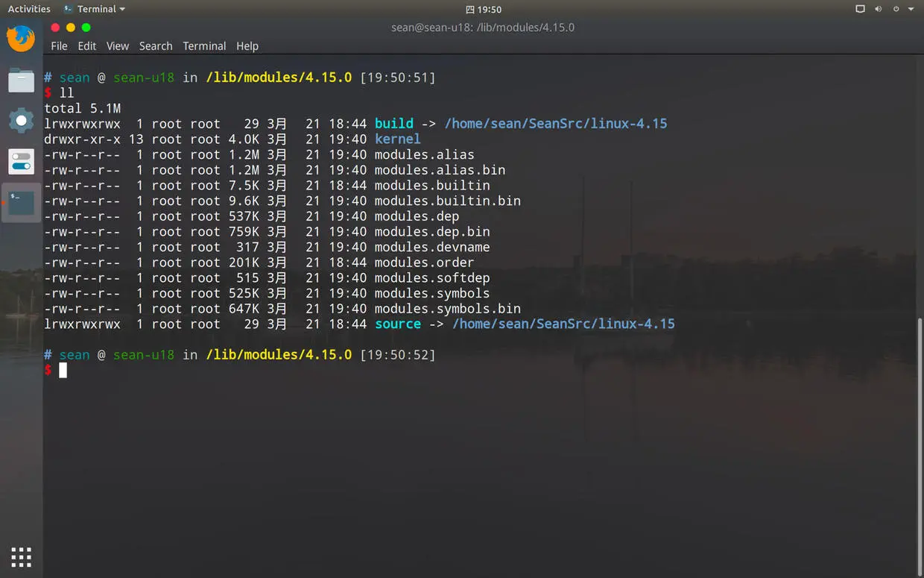The image size is (924, 578).
Task: Open the View menu
Action: (118, 45)
